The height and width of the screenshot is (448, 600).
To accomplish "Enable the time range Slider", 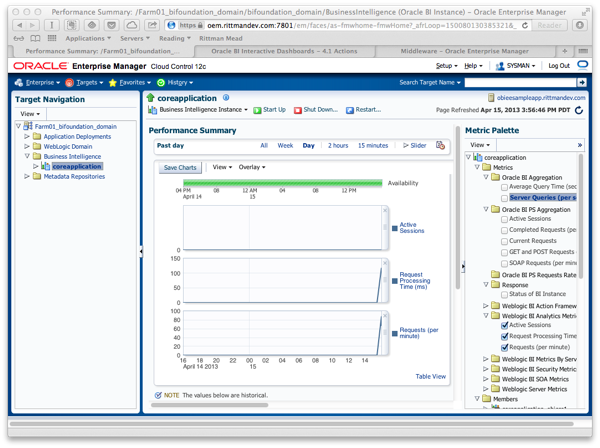I will click(x=414, y=145).
